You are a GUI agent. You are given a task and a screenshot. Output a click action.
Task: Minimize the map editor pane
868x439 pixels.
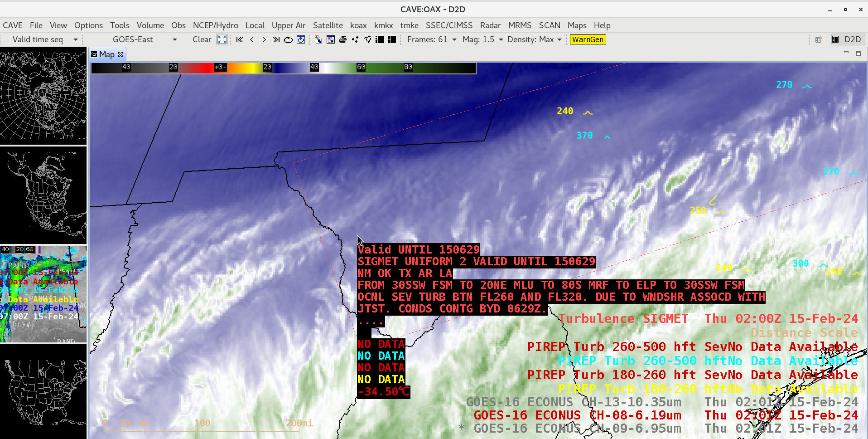pos(846,53)
